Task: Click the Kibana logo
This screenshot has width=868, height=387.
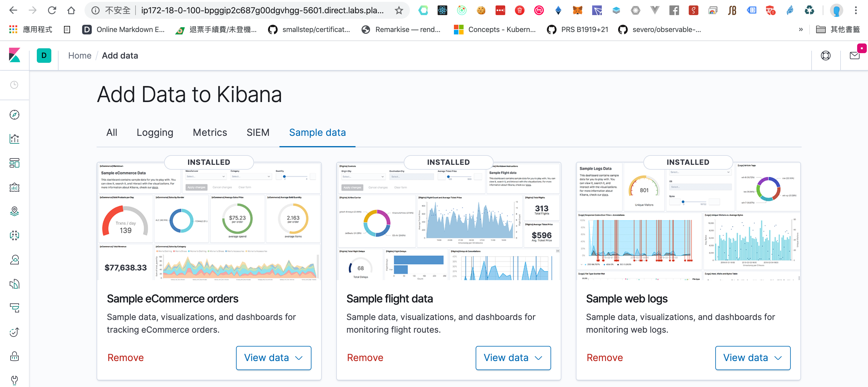Action: point(14,55)
